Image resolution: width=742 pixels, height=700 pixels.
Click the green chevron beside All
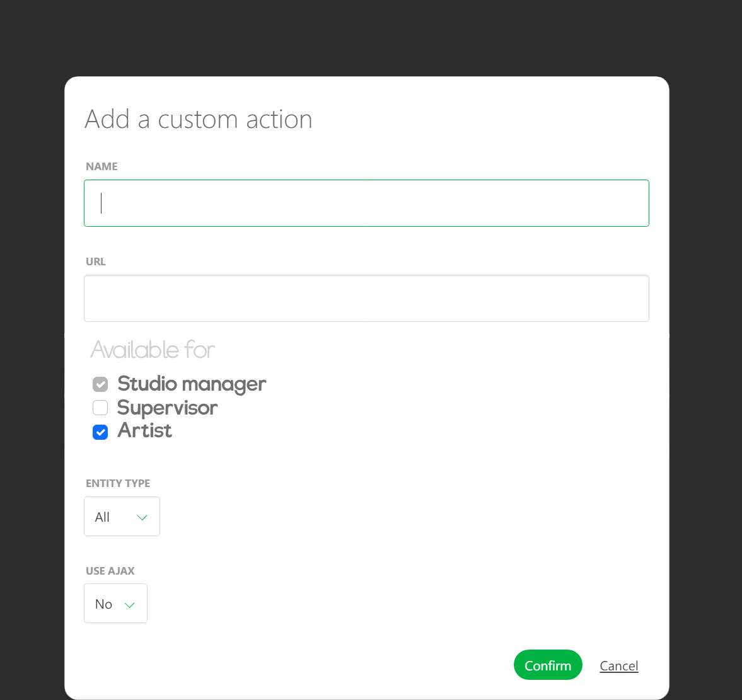pos(142,517)
